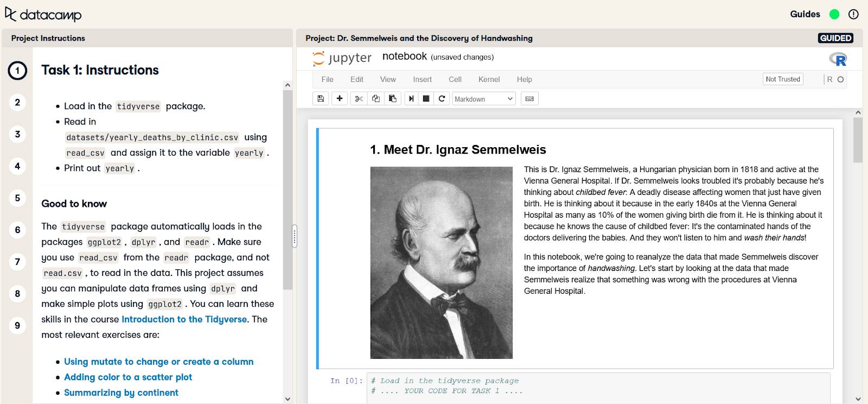Open the cell type dropdown showing Markdown
Image resolution: width=868 pixels, height=404 pixels.
click(484, 99)
